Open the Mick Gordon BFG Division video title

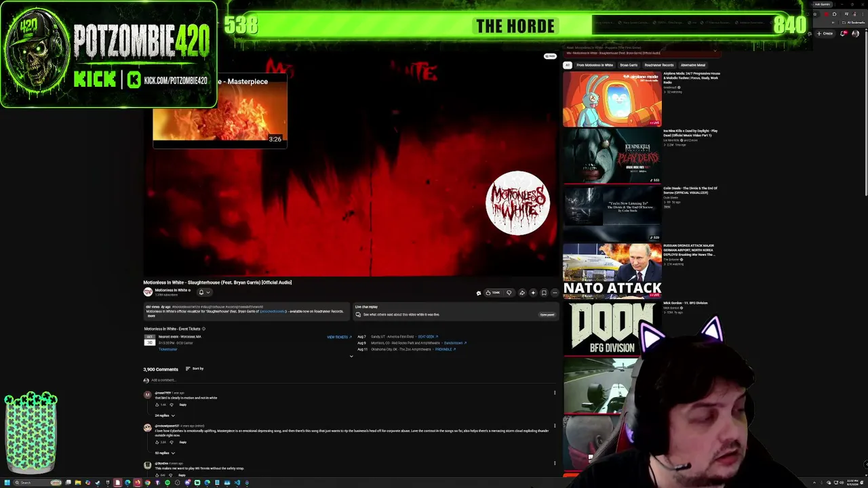tap(686, 303)
